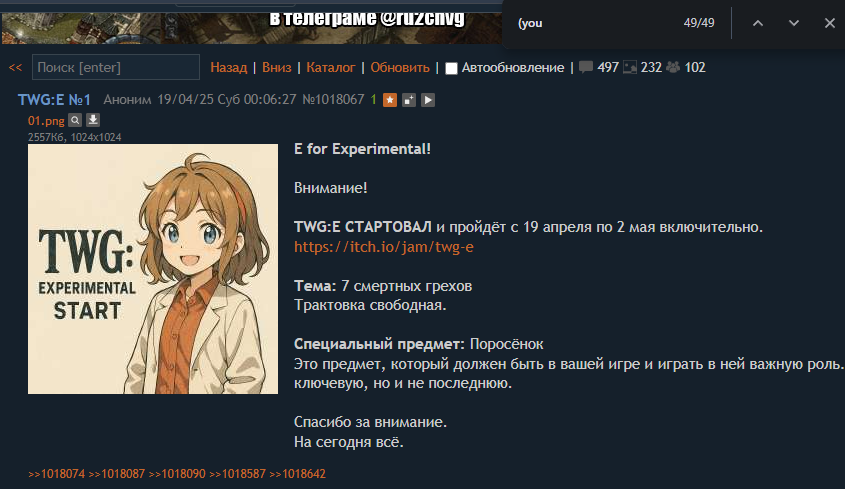The image size is (845, 489).
Task: Click the play icon in post header
Action: (x=428, y=100)
